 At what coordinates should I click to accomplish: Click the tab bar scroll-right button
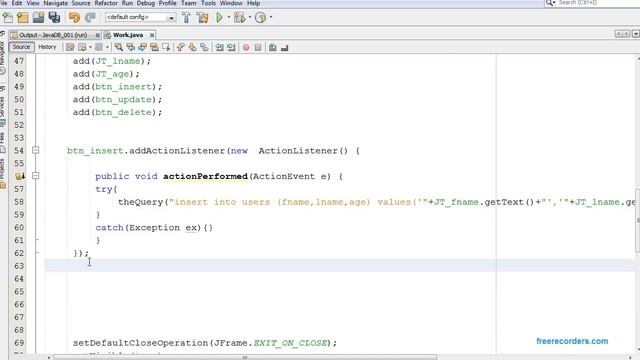[627, 34]
